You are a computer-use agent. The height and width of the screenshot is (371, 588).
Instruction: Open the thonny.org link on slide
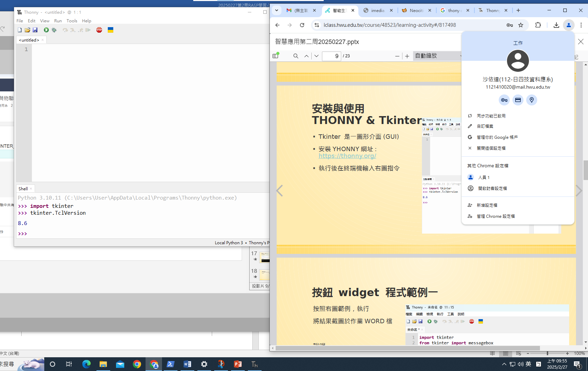coord(347,156)
